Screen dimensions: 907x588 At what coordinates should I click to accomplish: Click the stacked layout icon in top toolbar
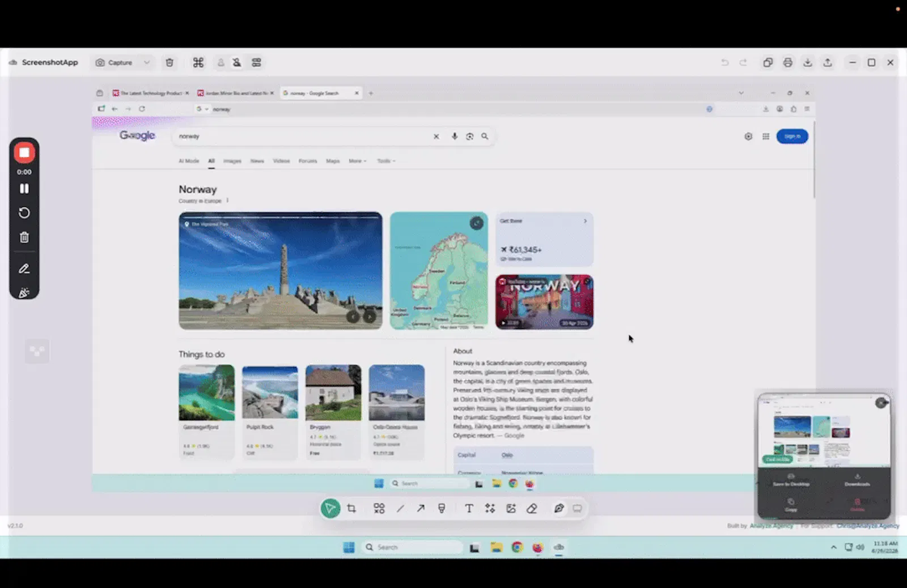(x=256, y=62)
